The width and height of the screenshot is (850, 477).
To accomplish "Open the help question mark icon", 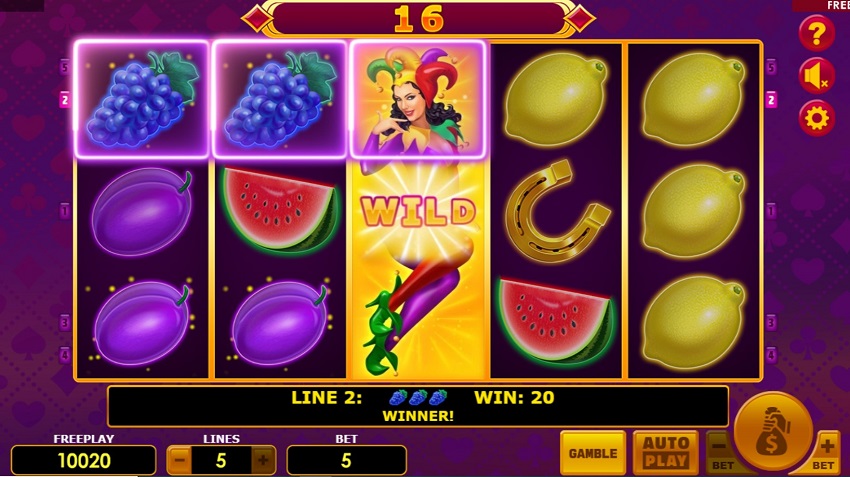I will point(816,34).
